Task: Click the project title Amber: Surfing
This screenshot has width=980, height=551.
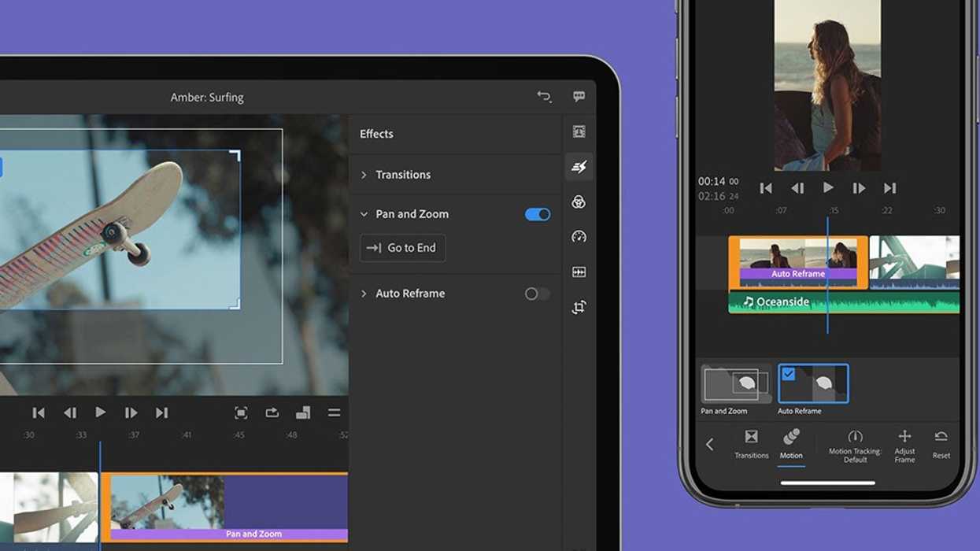Action: [207, 98]
